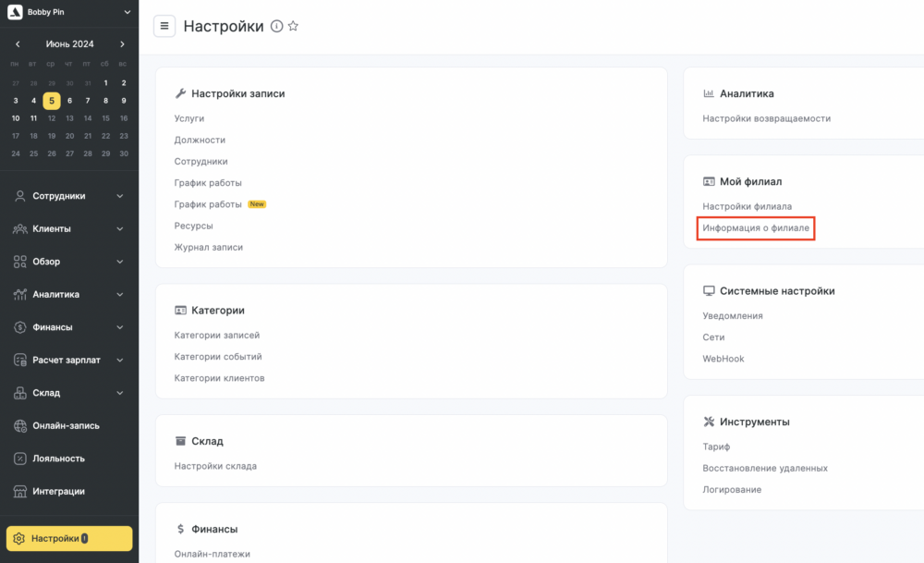Open the Логирование link
The width and height of the screenshot is (924, 563).
coord(732,490)
